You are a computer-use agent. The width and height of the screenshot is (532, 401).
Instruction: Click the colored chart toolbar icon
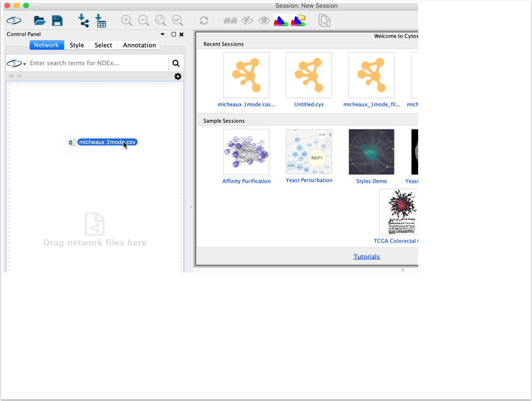pos(281,21)
